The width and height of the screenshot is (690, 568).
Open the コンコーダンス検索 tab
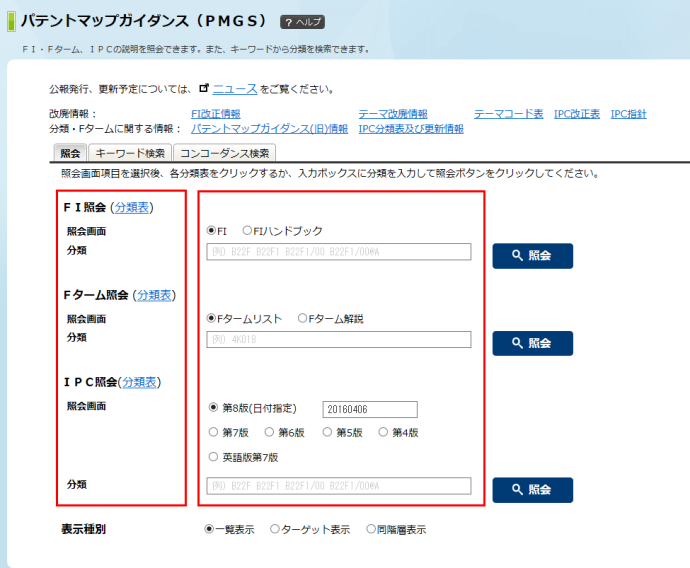pos(224,153)
